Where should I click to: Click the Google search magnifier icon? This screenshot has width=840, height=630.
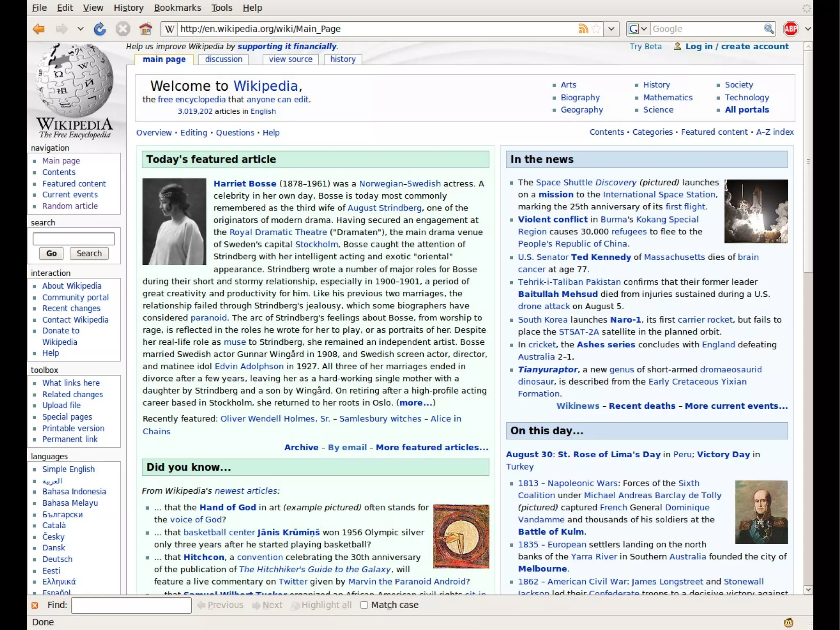click(x=769, y=29)
